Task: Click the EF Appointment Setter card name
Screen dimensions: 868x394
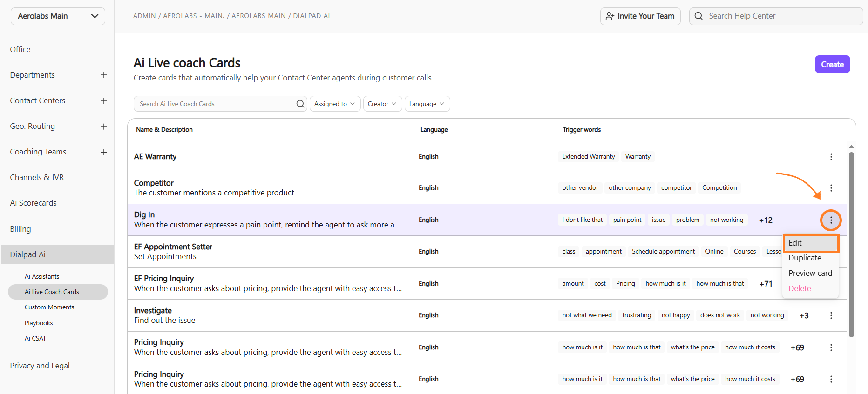Action: pos(173,247)
